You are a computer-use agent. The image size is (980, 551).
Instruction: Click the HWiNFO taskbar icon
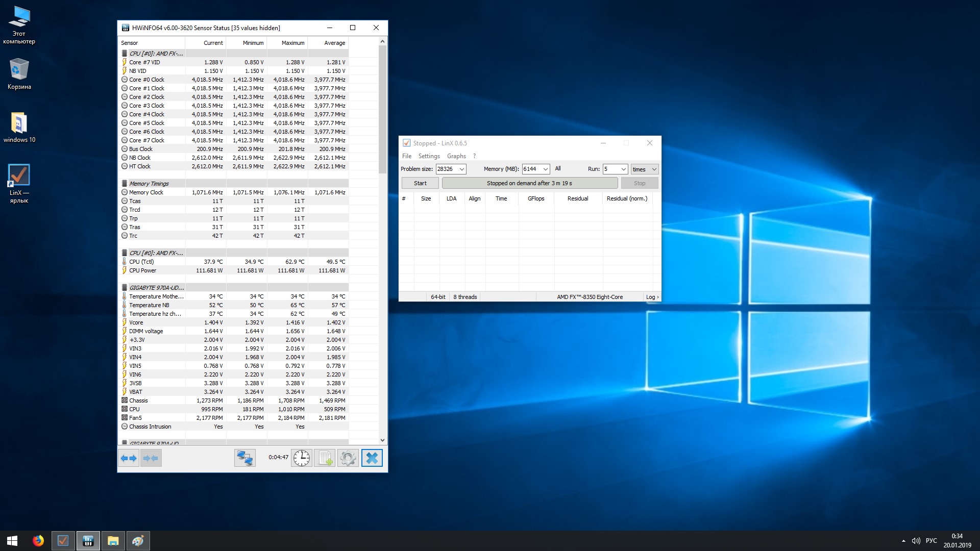[88, 541]
